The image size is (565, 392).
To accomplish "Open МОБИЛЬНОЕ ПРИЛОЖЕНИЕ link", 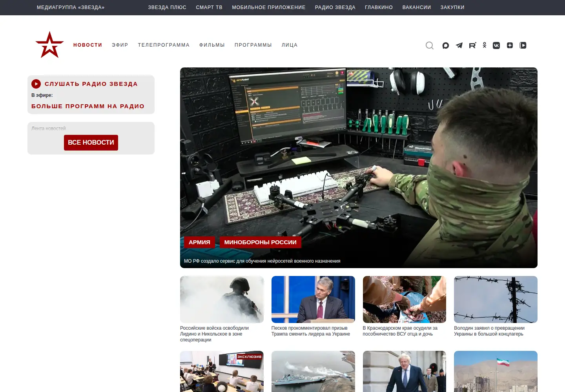I will (269, 7).
